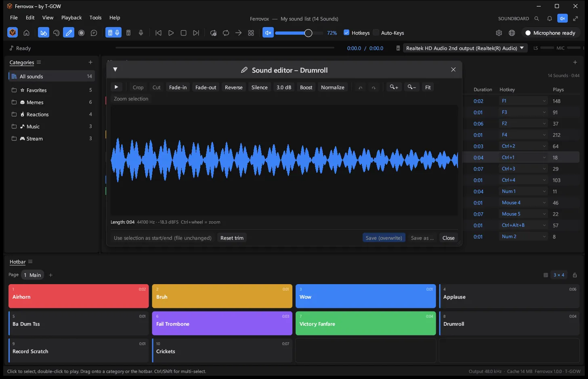The width and height of the screenshot is (588, 379).
Task: Open settings with the gear icon
Action: 499,33
